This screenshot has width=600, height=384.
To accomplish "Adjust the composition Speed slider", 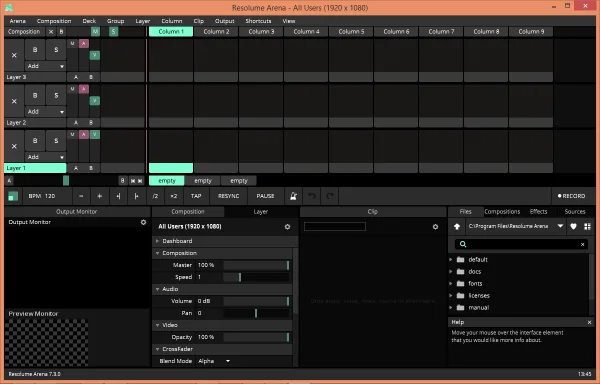I will pos(256,277).
